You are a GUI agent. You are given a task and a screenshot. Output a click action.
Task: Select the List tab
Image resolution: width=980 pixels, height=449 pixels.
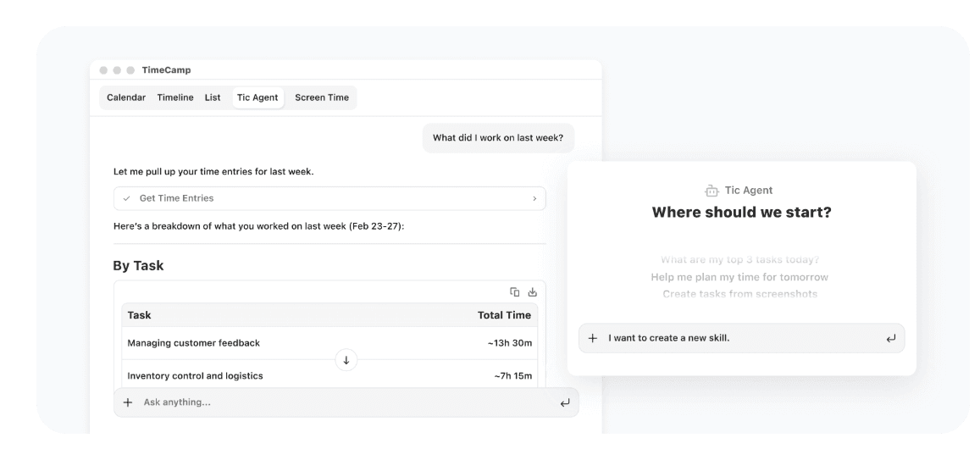pos(213,97)
